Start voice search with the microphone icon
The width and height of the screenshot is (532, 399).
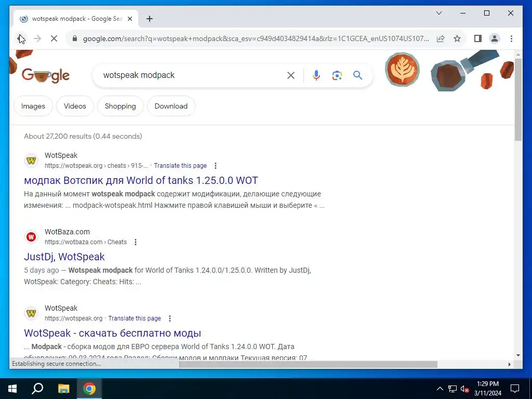[x=316, y=75]
